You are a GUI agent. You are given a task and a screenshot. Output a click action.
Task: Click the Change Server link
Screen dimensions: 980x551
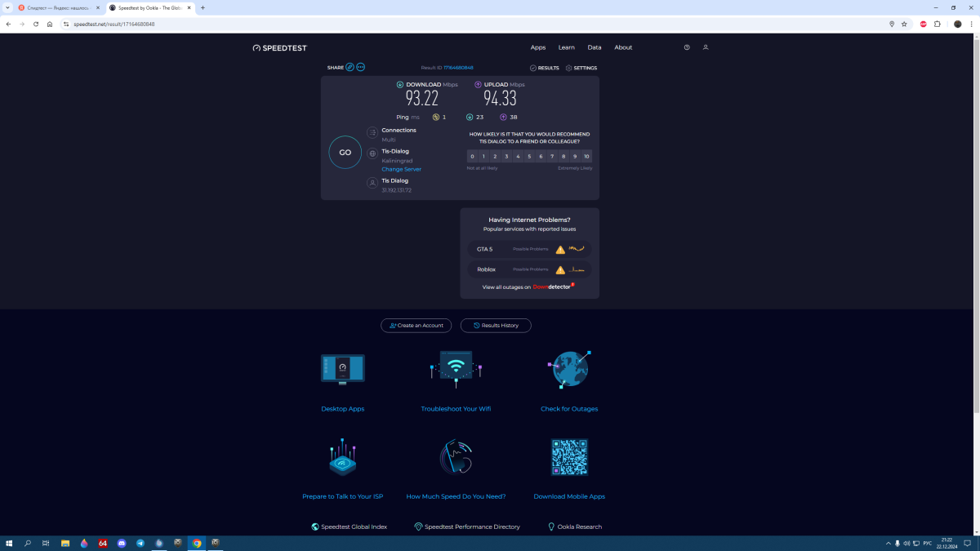(x=401, y=169)
